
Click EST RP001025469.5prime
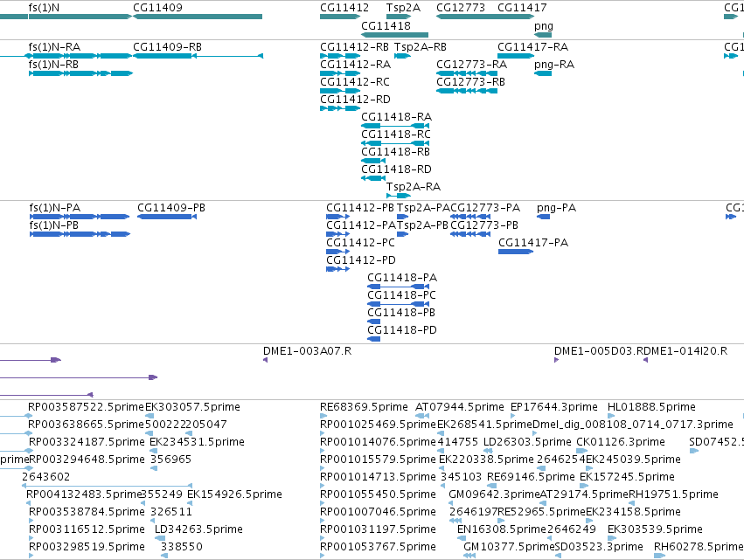click(379, 425)
